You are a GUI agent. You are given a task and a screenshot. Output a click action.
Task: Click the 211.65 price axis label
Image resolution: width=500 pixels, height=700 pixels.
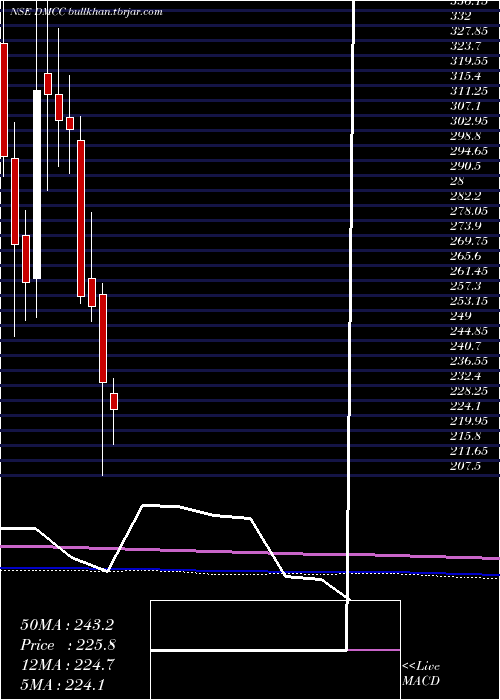coord(468,451)
